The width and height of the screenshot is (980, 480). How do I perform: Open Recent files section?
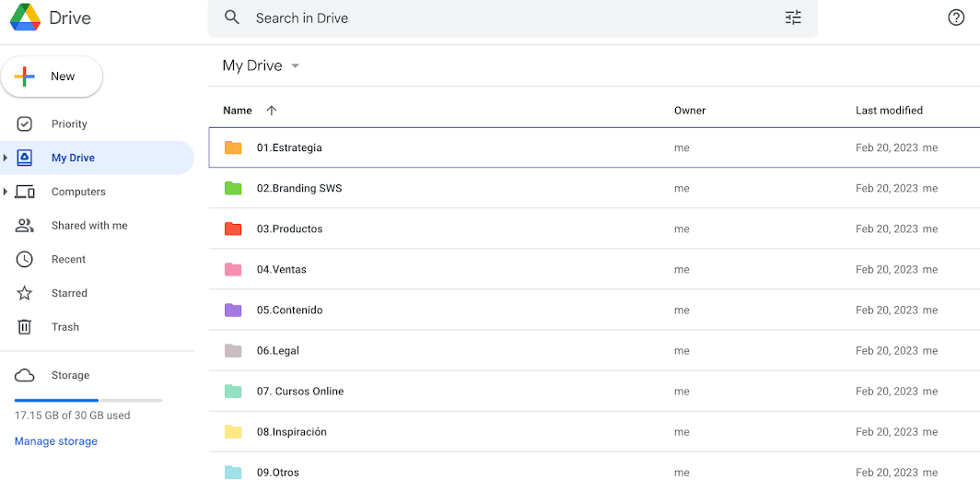pyautogui.click(x=69, y=260)
